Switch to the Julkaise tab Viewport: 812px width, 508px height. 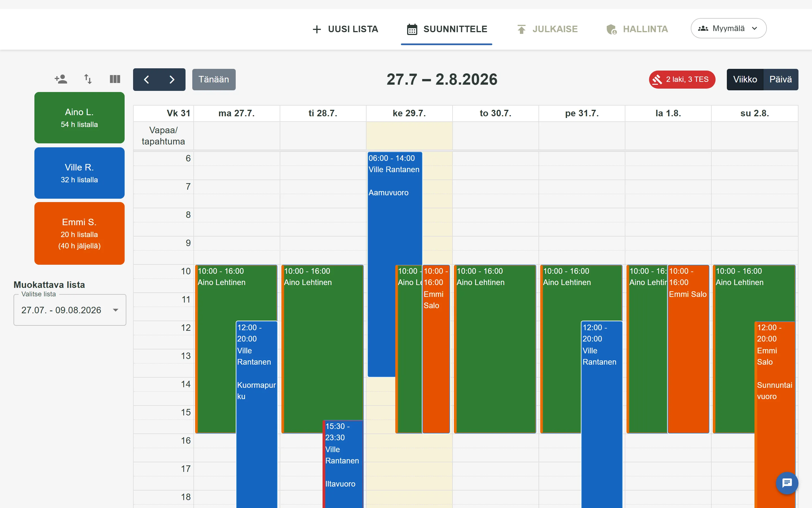[547, 29]
